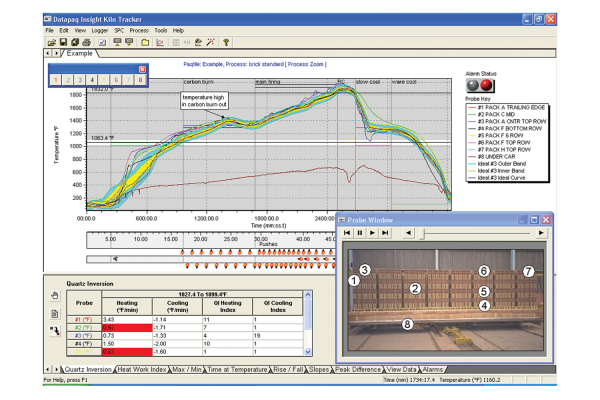This screenshot has width=600, height=400.
Task: Toggle probe 8 button in probe selector
Action: 140,79
